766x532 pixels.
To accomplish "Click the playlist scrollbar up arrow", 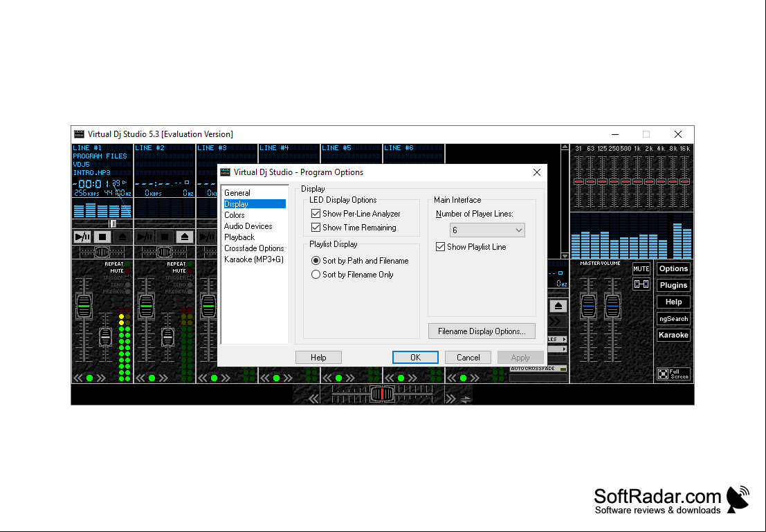I will [565, 147].
